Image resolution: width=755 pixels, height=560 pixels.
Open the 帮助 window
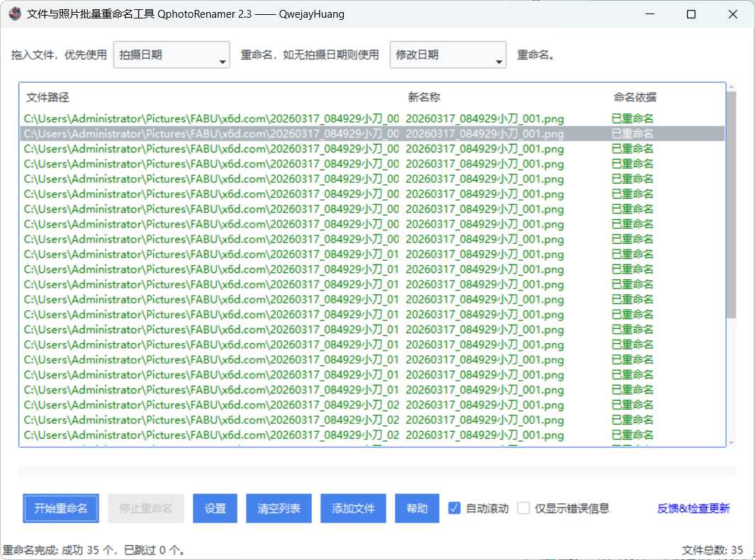pos(417,508)
